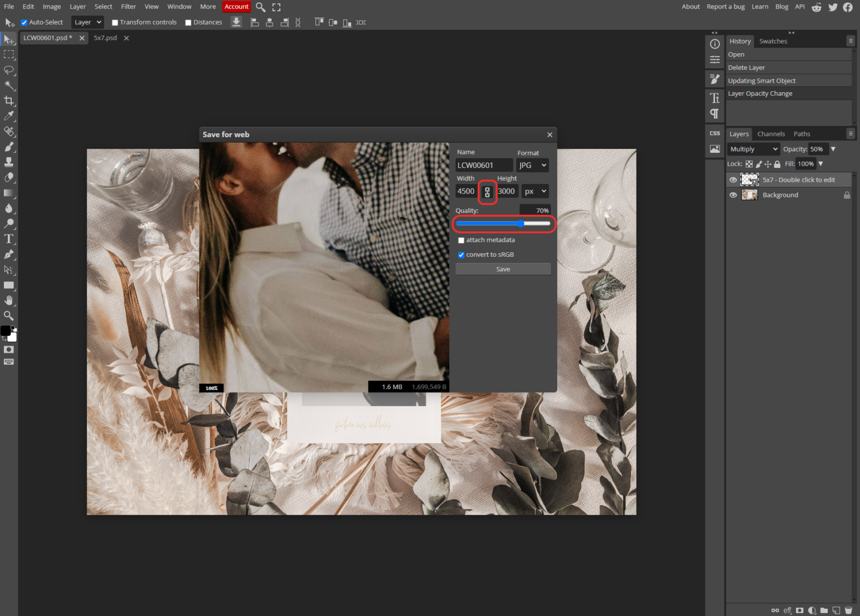The height and width of the screenshot is (616, 860).
Task: Open the units dropdown showing px
Action: pos(535,191)
